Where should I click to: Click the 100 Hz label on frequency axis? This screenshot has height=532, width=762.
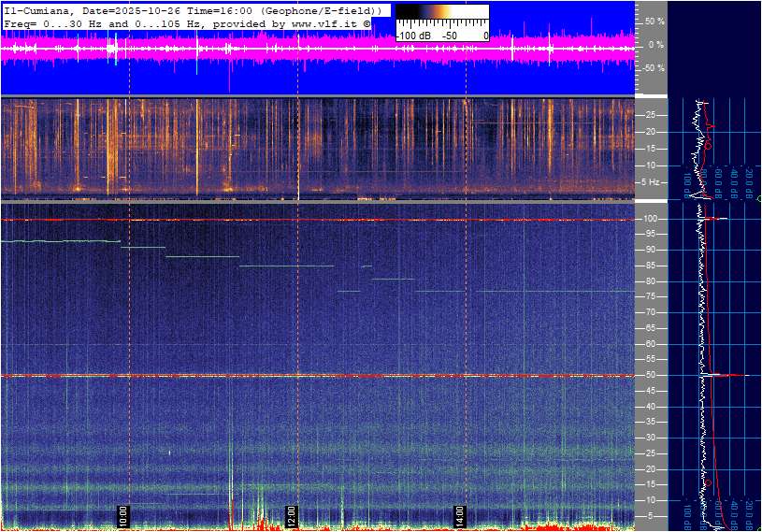coord(652,220)
